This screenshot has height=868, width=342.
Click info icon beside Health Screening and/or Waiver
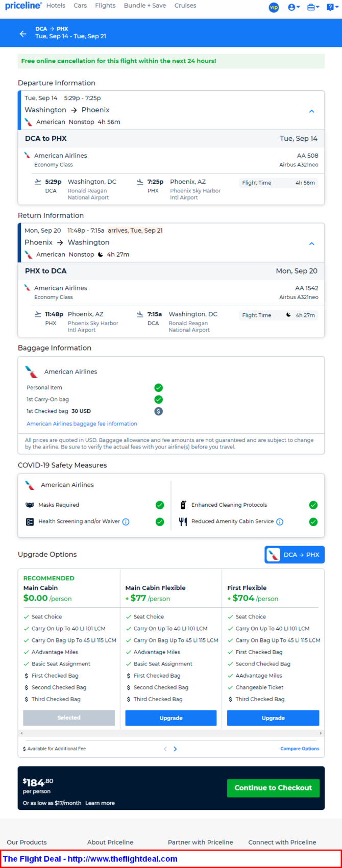pos(126,522)
